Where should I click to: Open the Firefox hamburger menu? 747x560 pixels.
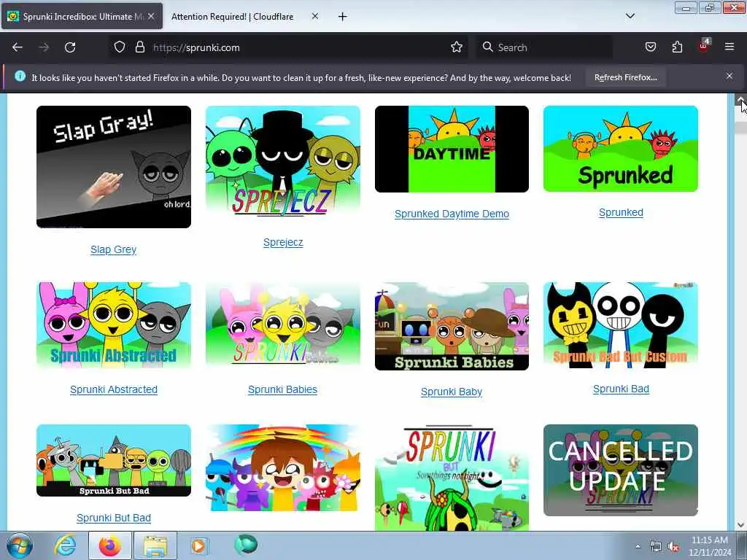coord(729,47)
